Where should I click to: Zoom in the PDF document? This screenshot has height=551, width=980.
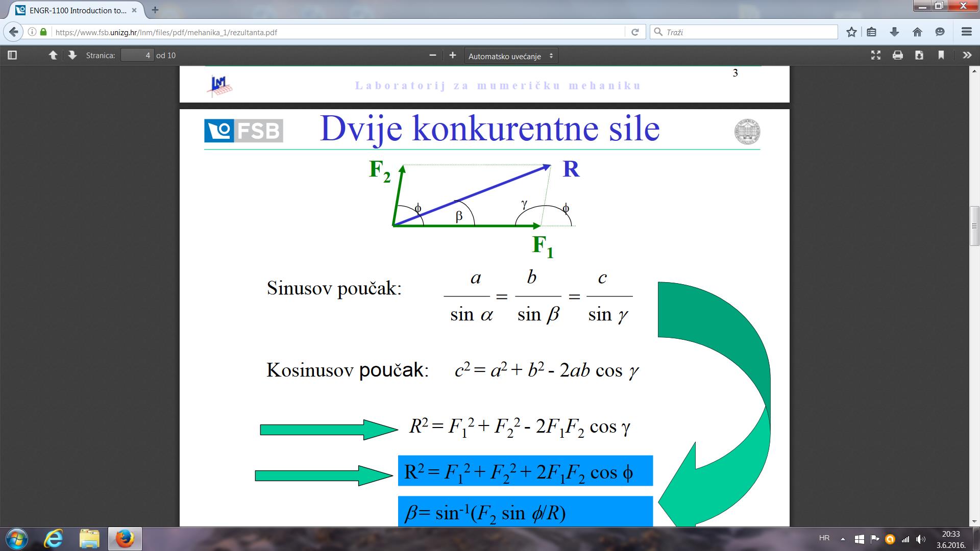452,55
